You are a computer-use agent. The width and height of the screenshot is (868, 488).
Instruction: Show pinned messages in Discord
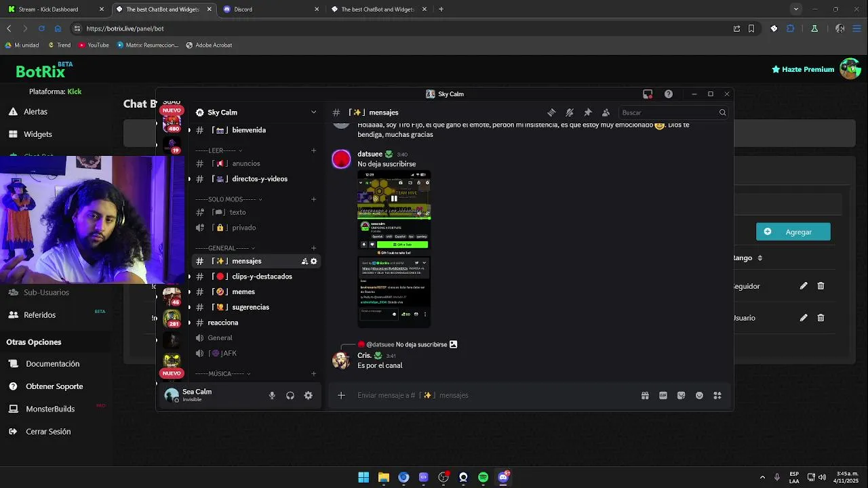(588, 113)
